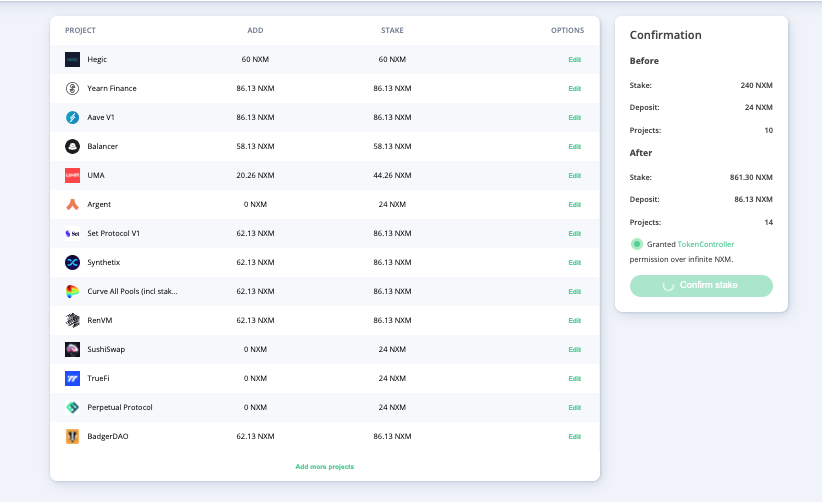The width and height of the screenshot is (822, 502).
Task: Click the Curve All Pools rainbow icon
Action: coord(72,291)
